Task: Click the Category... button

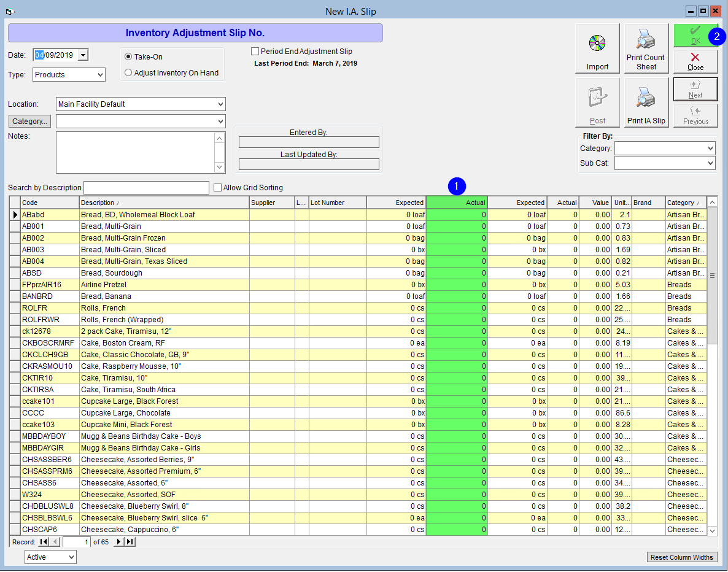Action: pos(29,121)
